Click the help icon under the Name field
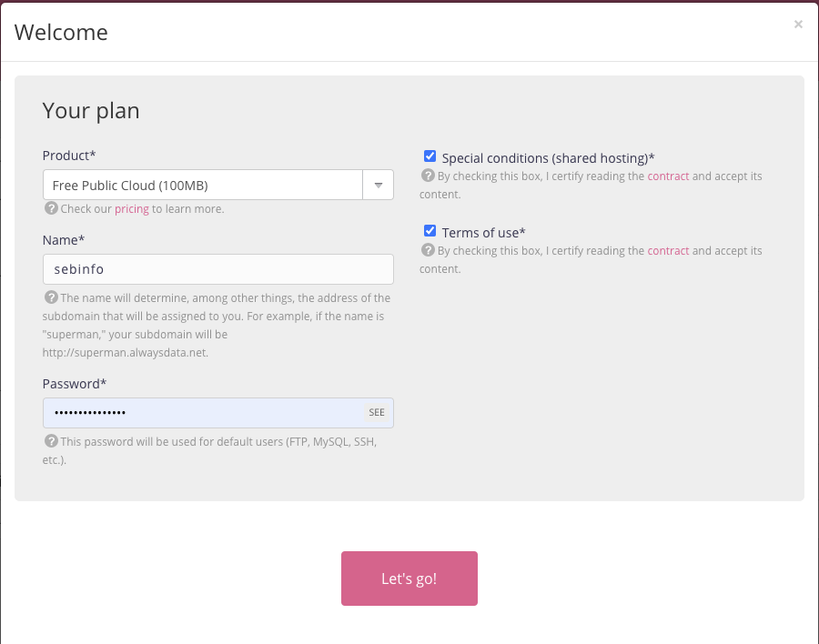Viewport: 819px width, 644px height. (x=51, y=297)
